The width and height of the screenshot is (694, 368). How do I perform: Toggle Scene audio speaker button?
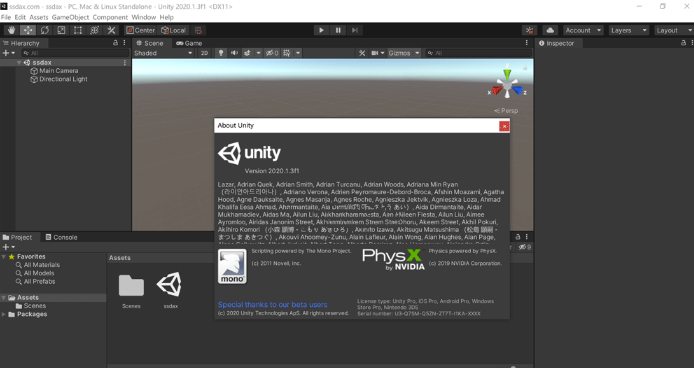pyautogui.click(x=234, y=53)
